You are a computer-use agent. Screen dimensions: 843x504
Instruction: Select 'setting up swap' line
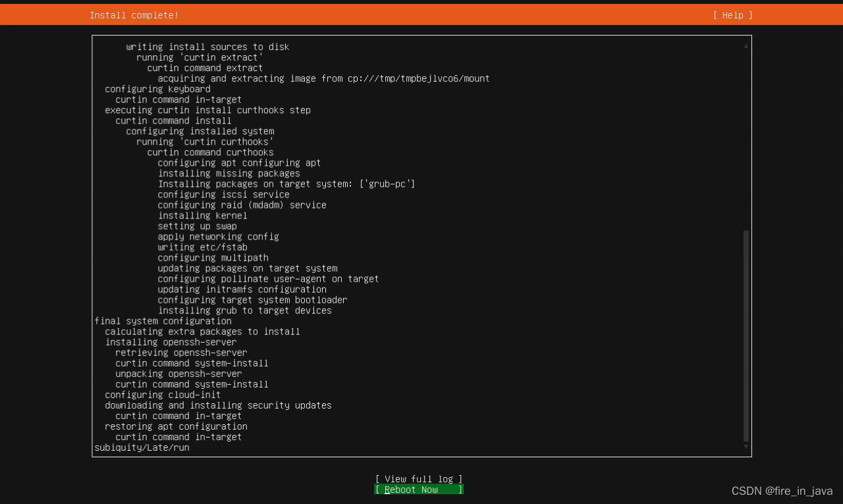pyautogui.click(x=198, y=226)
